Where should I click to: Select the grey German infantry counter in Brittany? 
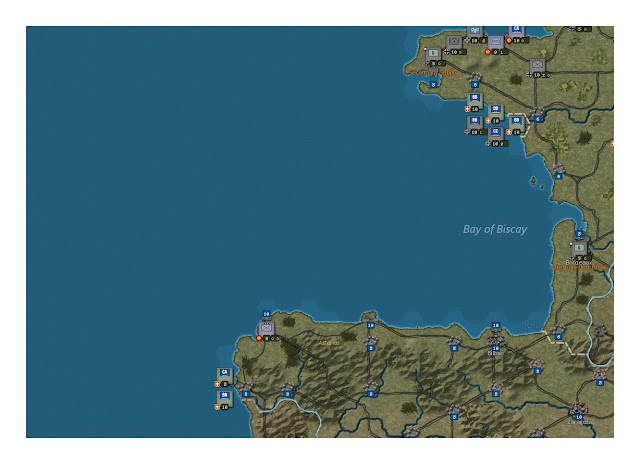(x=537, y=65)
